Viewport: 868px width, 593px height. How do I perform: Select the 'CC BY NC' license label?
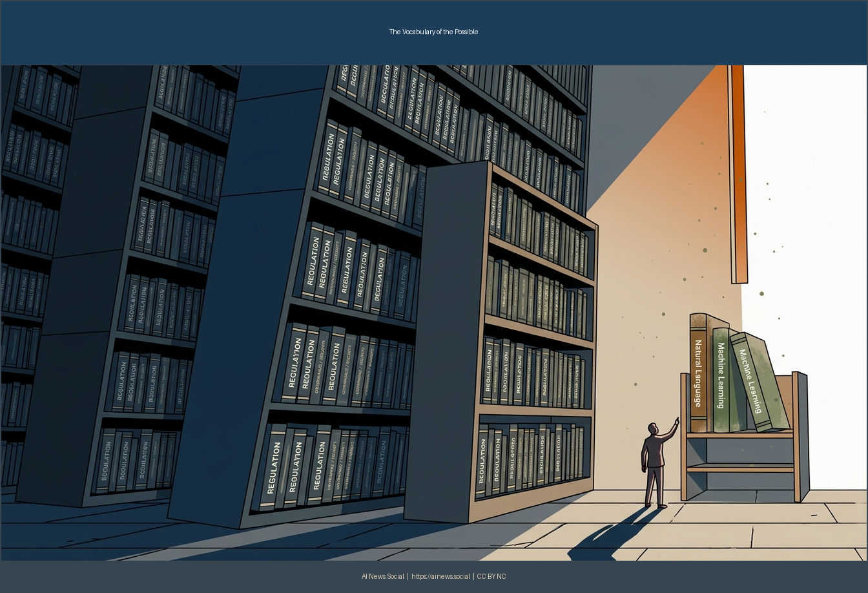tap(491, 576)
